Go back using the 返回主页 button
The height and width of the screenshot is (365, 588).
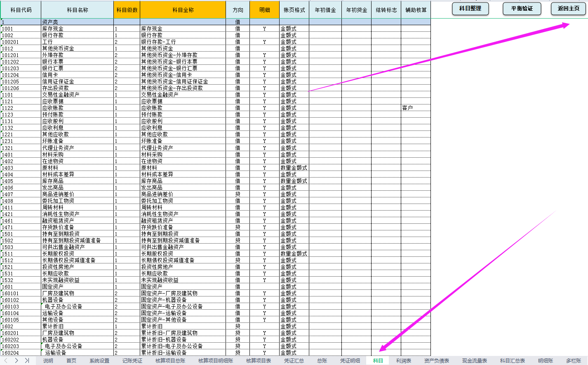[x=569, y=9]
